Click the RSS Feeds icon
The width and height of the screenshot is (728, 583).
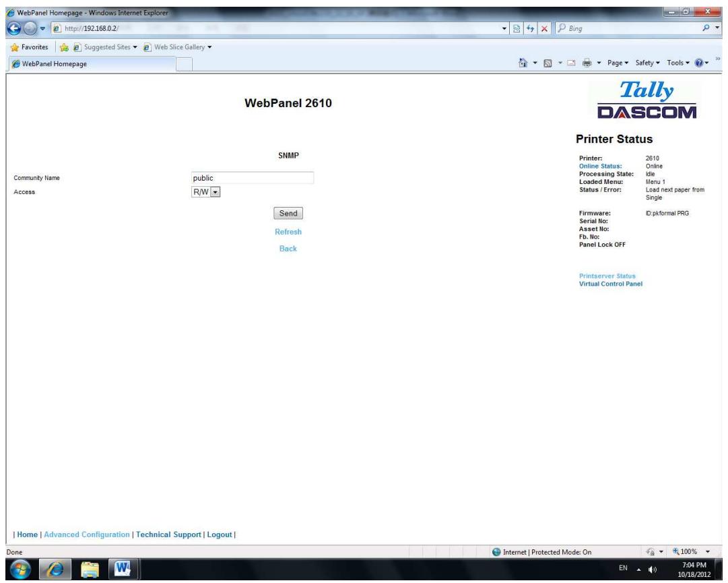coord(548,62)
